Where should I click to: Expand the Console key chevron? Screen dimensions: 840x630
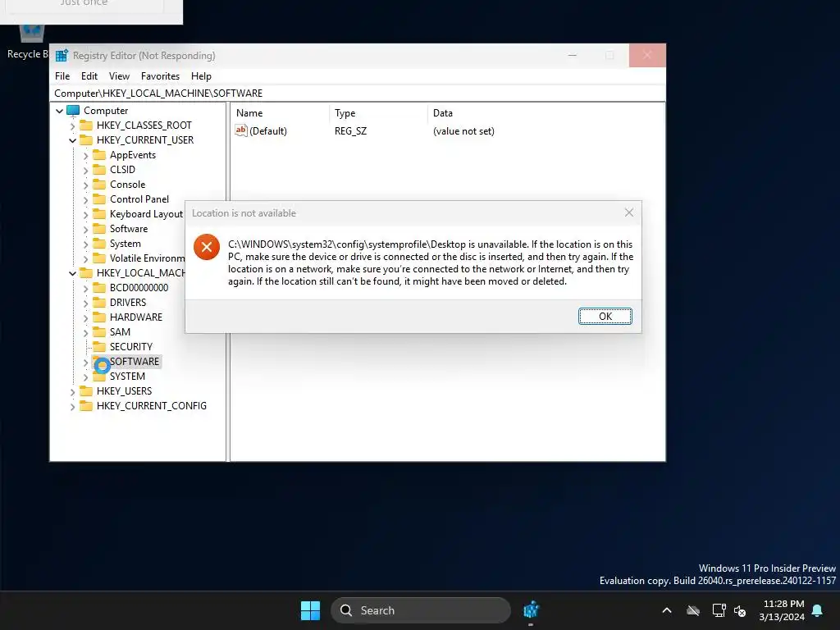point(85,185)
